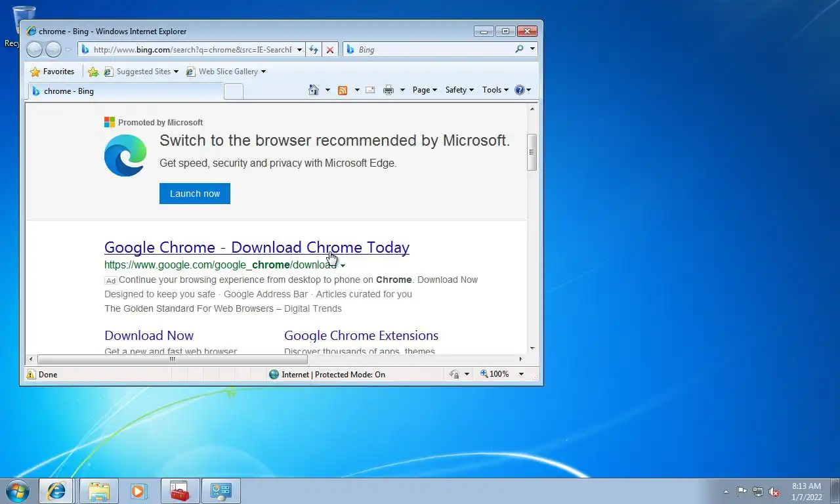Open Google Chrome - Download Chrome Today link
The width and height of the screenshot is (840, 504).
257,247
